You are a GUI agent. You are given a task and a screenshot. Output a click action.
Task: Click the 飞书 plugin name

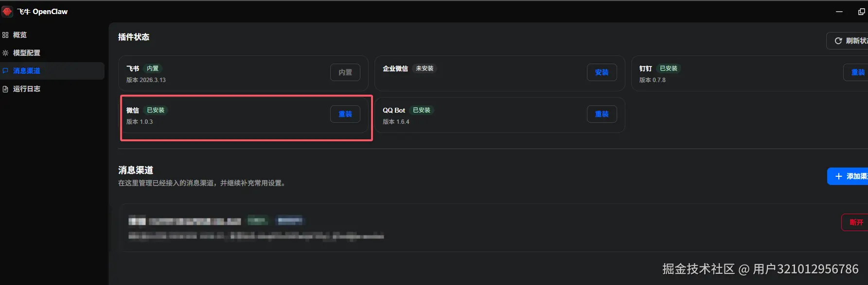pyautogui.click(x=133, y=68)
